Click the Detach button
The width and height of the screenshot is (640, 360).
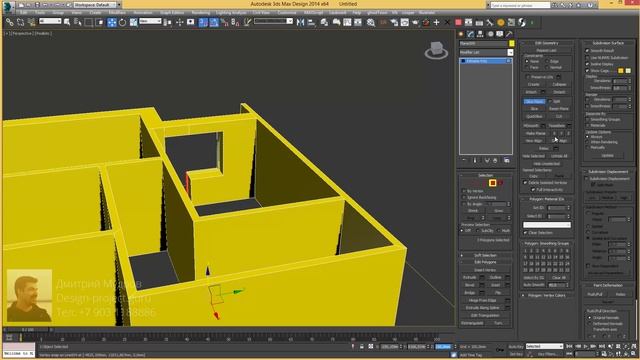point(559,92)
